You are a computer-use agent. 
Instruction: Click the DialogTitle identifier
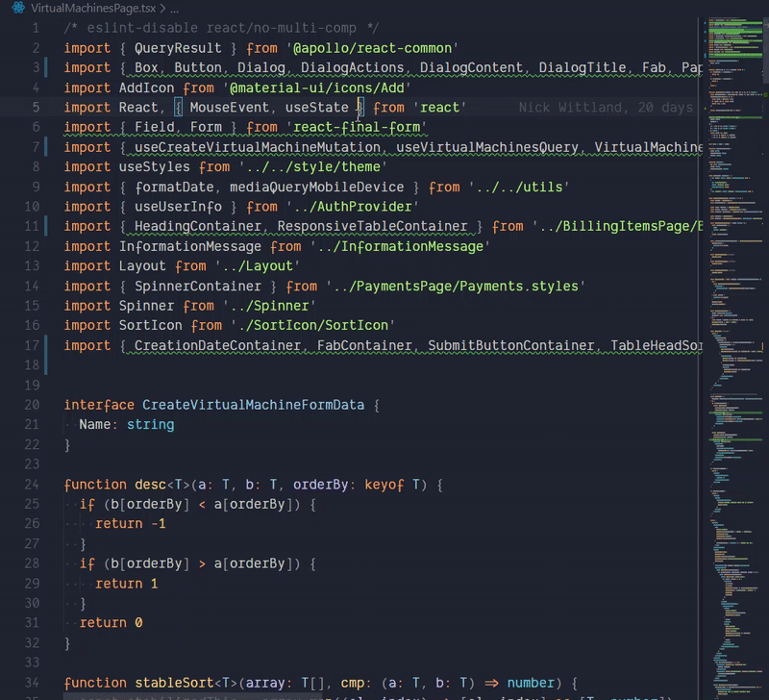(x=583, y=67)
